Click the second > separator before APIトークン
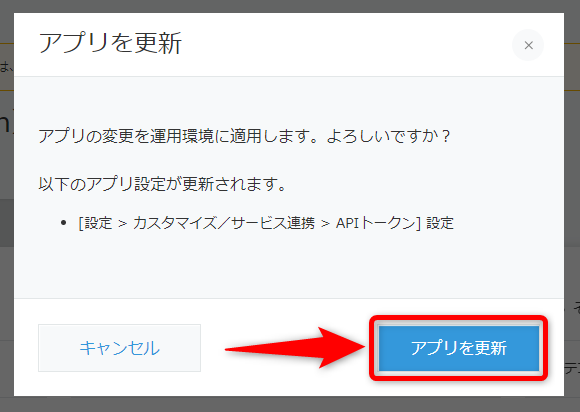 coord(325,223)
